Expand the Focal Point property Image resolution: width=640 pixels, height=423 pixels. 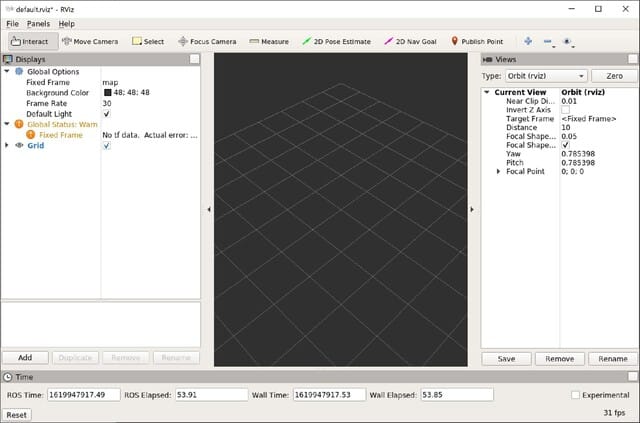pos(499,172)
